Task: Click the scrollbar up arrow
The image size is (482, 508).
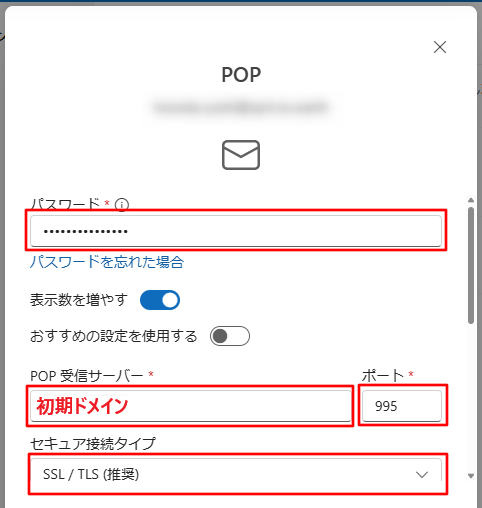Action: (x=471, y=200)
